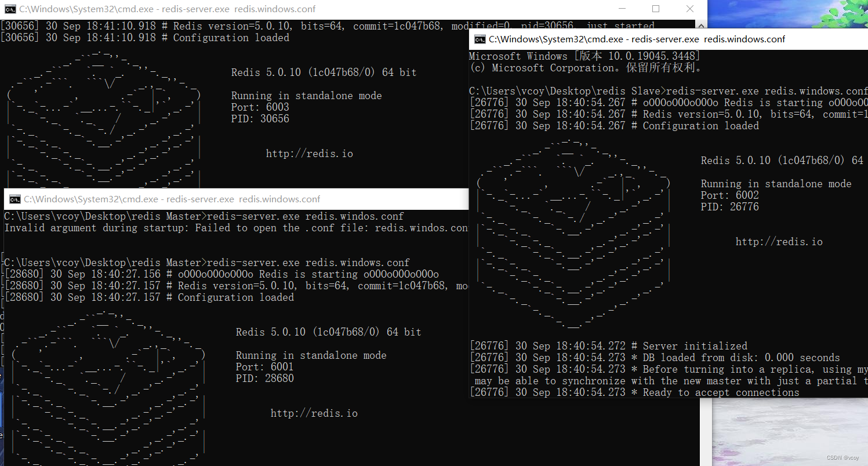Click Master's 'redis-server.exe redis.windows.conf' command line
The height and width of the screenshot is (466, 868).
[x=207, y=263]
